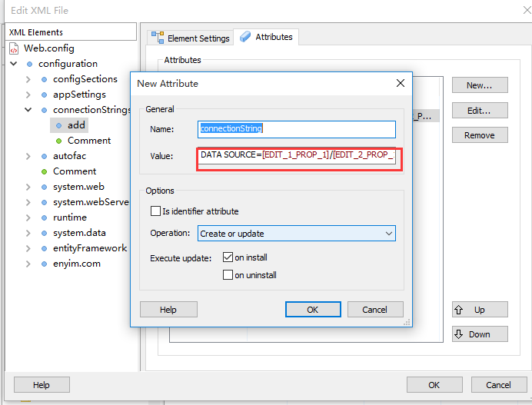Click the blue dot beside system.data
This screenshot has height=405, width=532.
click(x=44, y=233)
